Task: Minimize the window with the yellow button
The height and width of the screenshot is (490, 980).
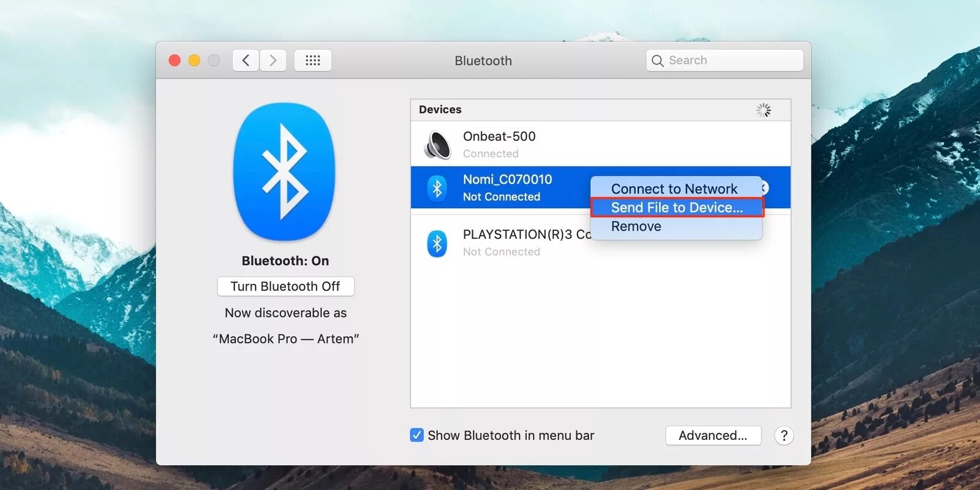Action: tap(194, 60)
